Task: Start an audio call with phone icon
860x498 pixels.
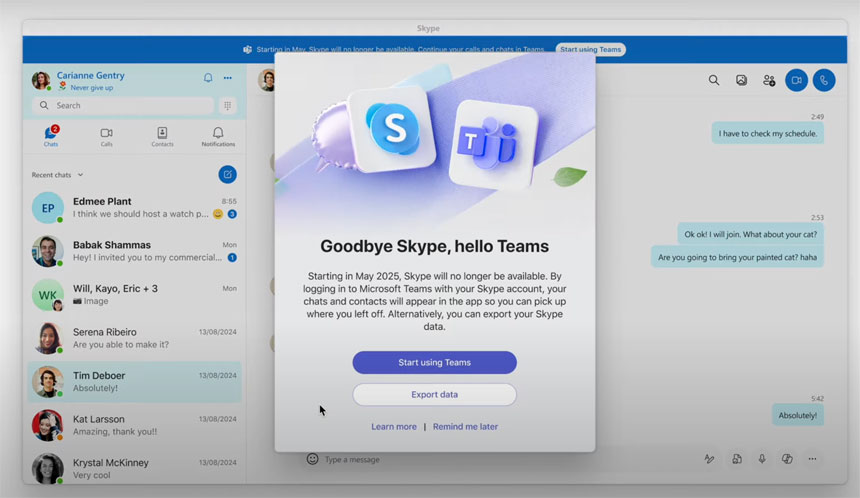Action: pyautogui.click(x=824, y=80)
